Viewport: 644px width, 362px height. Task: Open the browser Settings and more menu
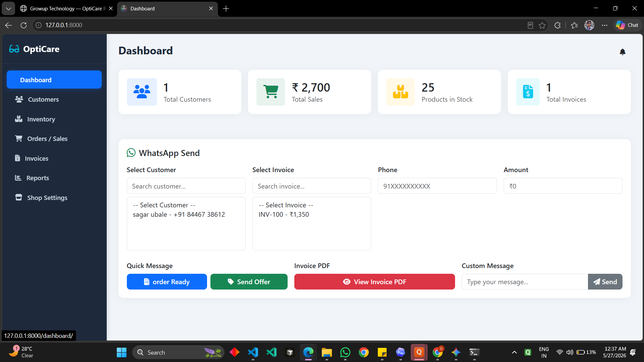(604, 25)
